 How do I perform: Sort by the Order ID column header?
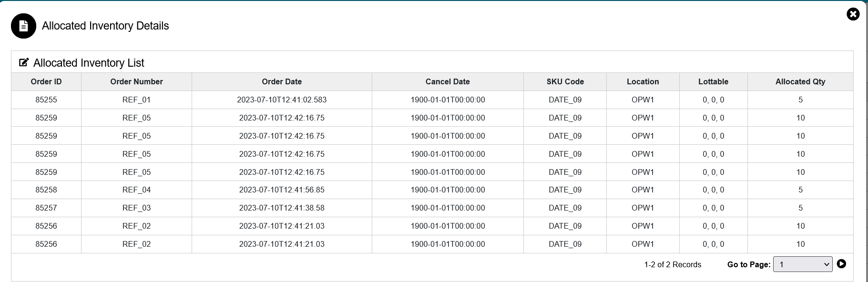tap(46, 81)
